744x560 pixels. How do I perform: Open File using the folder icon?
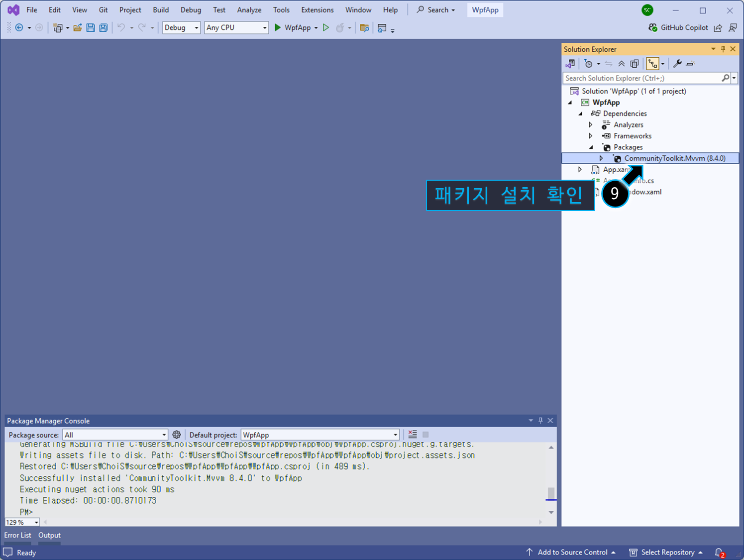coord(78,28)
